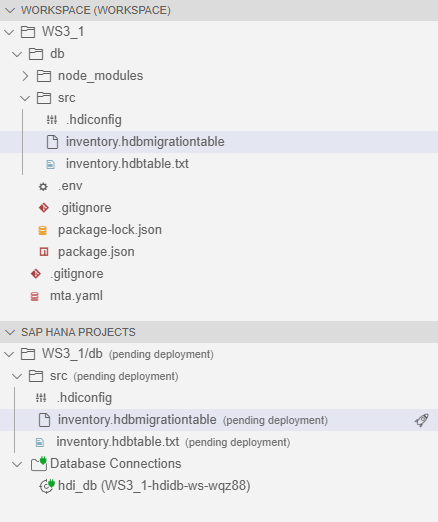Image resolution: width=438 pixels, height=522 pixels.
Task: Click the red icon beside package.json
Action: click(44, 252)
